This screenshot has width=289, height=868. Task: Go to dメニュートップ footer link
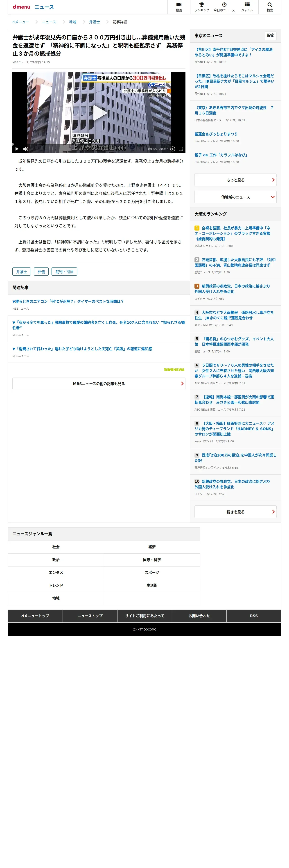(x=35, y=616)
